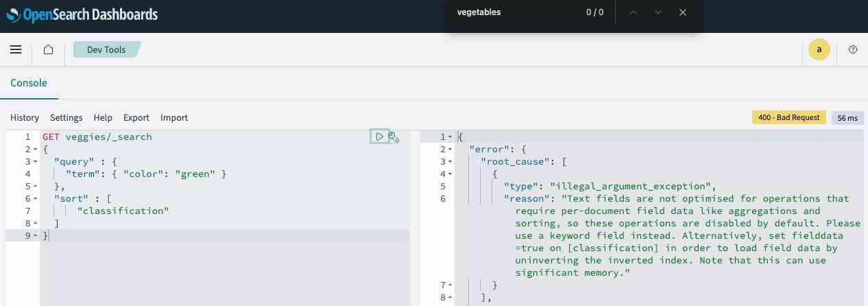Collapse the query block on editor line 3
This screenshot has width=868, height=306.
pyautogui.click(x=35, y=162)
